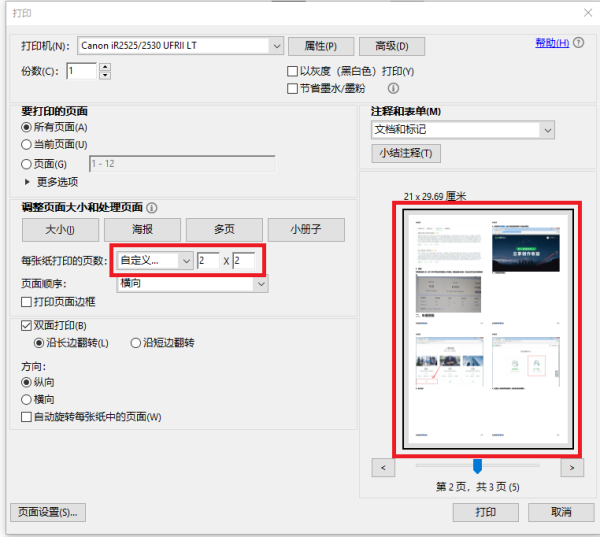This screenshot has width=600, height=537.
Task: Enable 以灰度(黑白色)打印 checkbox
Action: coord(293,72)
